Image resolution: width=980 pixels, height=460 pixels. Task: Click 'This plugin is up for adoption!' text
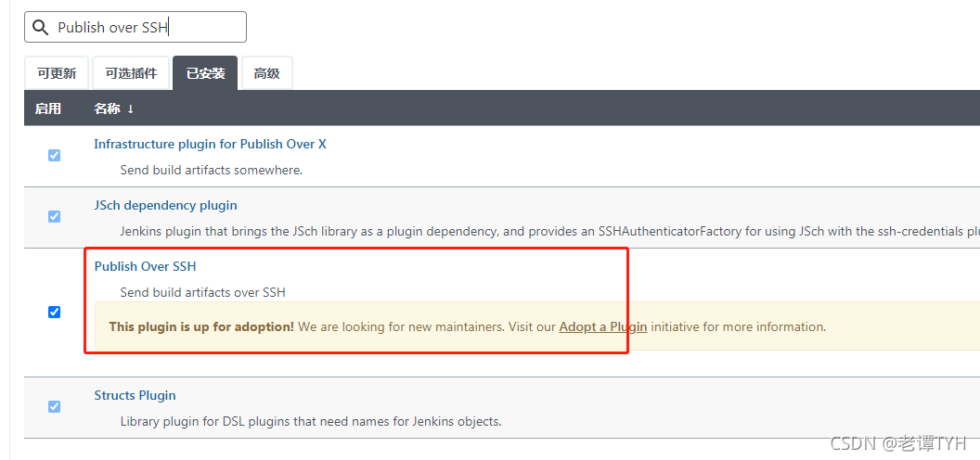(x=201, y=326)
